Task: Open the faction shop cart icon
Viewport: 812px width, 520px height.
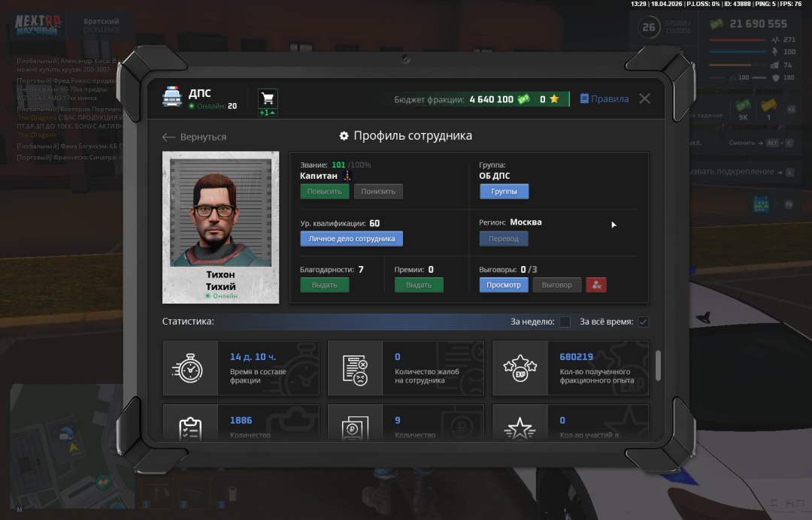Action: pyautogui.click(x=268, y=98)
